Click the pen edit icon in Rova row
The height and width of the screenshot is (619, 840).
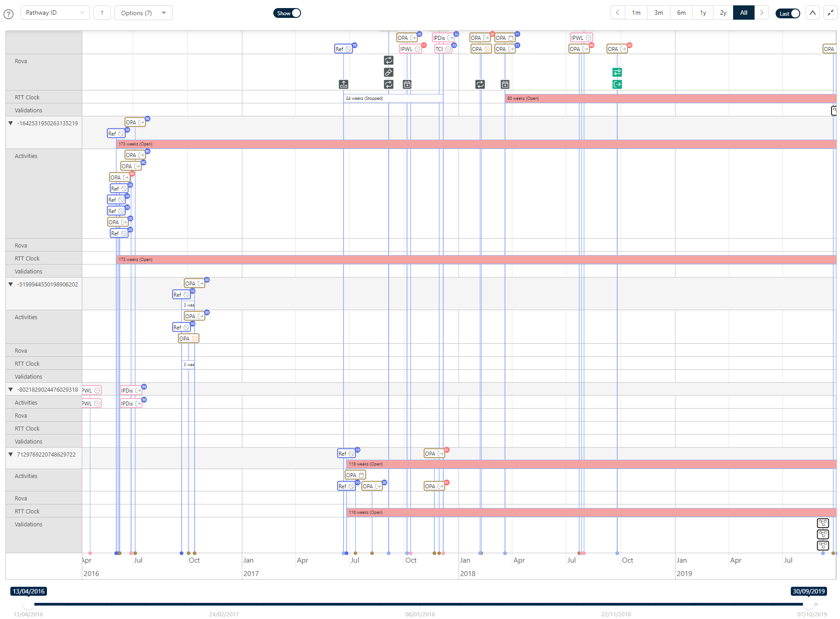click(x=388, y=72)
